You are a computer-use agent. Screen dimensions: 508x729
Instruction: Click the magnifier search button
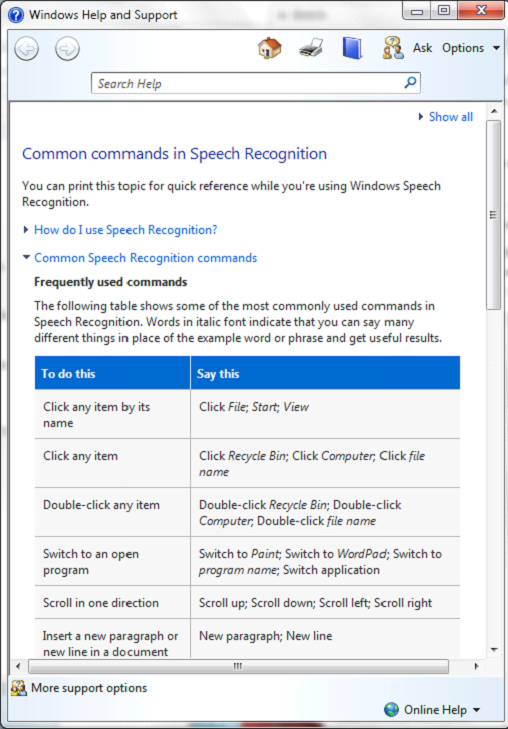[410, 83]
